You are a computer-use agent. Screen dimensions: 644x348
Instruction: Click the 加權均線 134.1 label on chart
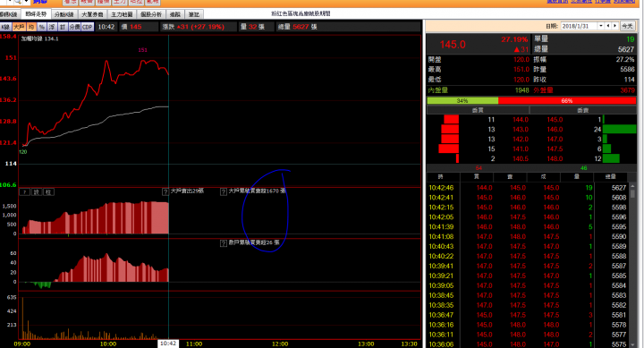pos(40,39)
